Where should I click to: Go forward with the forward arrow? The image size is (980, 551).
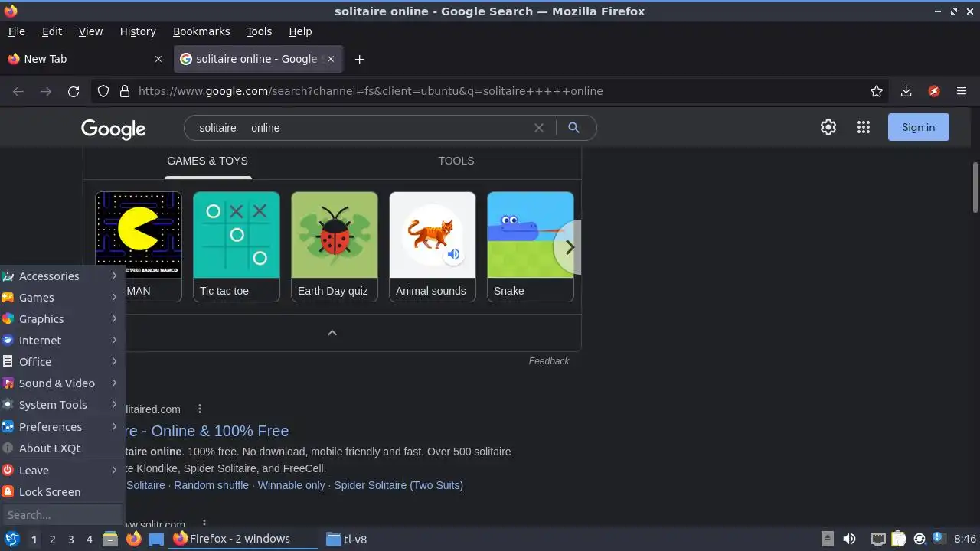[x=46, y=91]
